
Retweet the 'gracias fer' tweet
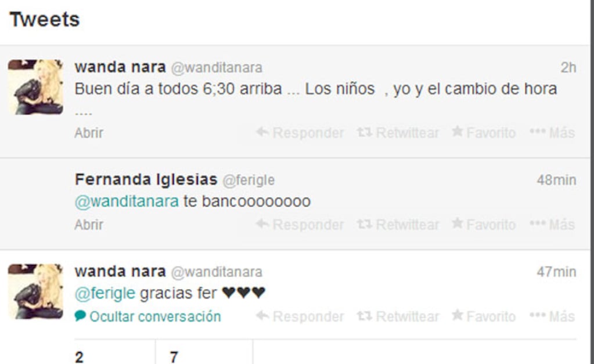click(398, 316)
